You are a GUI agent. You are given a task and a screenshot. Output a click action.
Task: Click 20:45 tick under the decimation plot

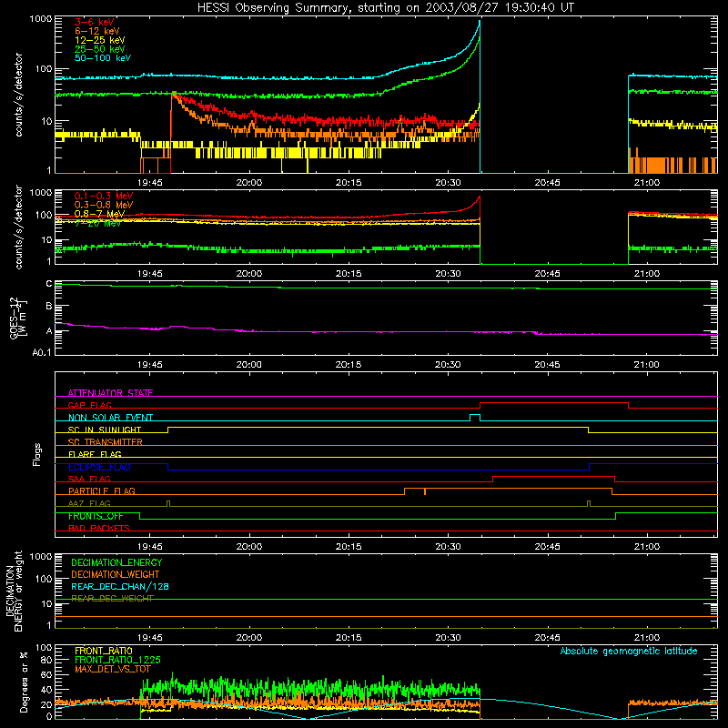tap(548, 638)
